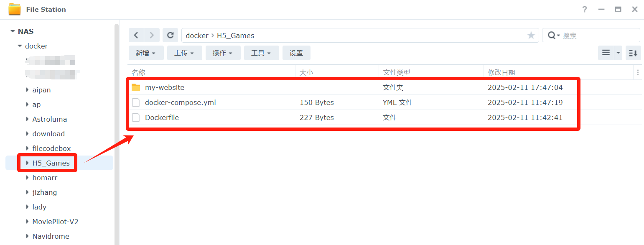Viewport: 644px width, 245px height.
Task: Refresh the current folder listing
Action: [170, 36]
